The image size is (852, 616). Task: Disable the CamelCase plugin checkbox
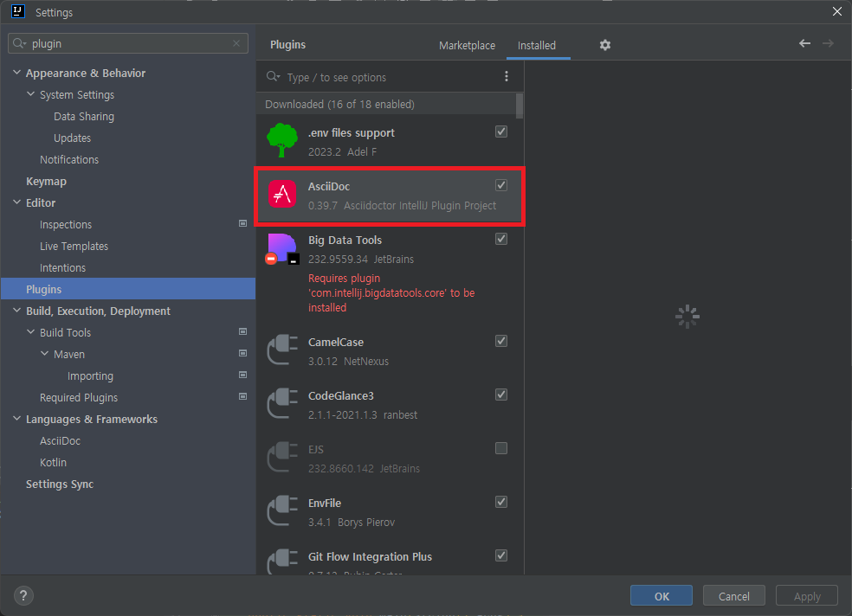pos(501,341)
